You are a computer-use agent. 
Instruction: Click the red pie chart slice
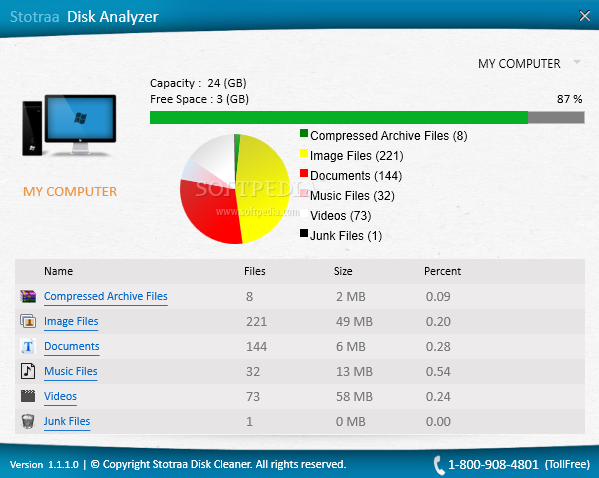(210, 212)
